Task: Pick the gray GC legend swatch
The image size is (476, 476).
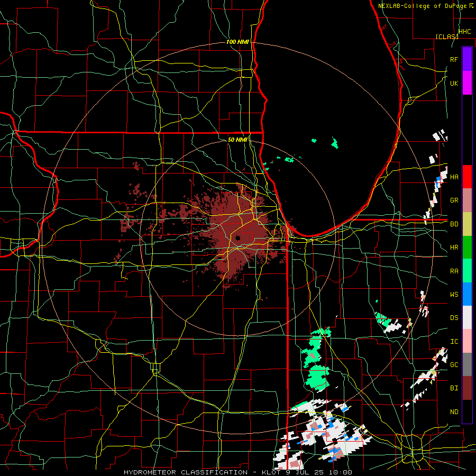Action: point(467,364)
